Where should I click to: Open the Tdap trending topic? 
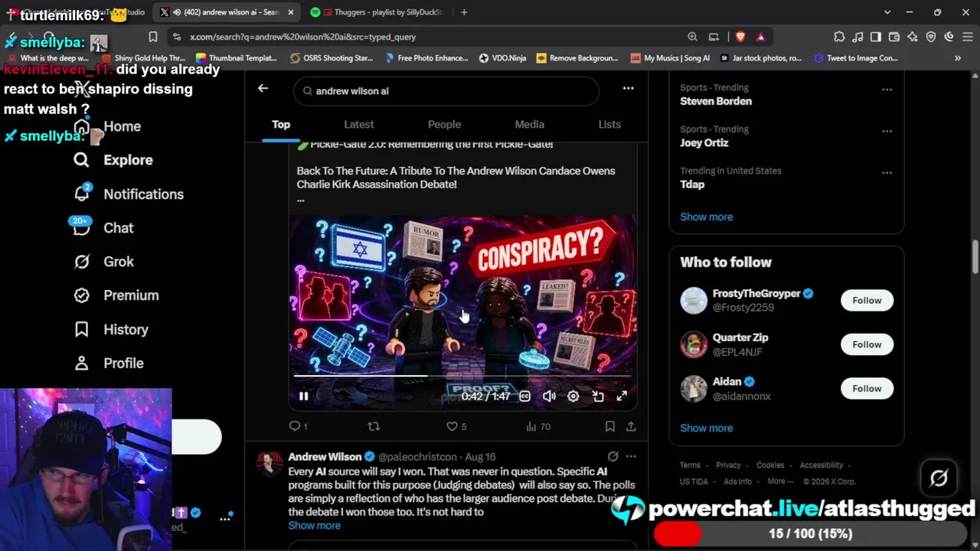tap(692, 184)
